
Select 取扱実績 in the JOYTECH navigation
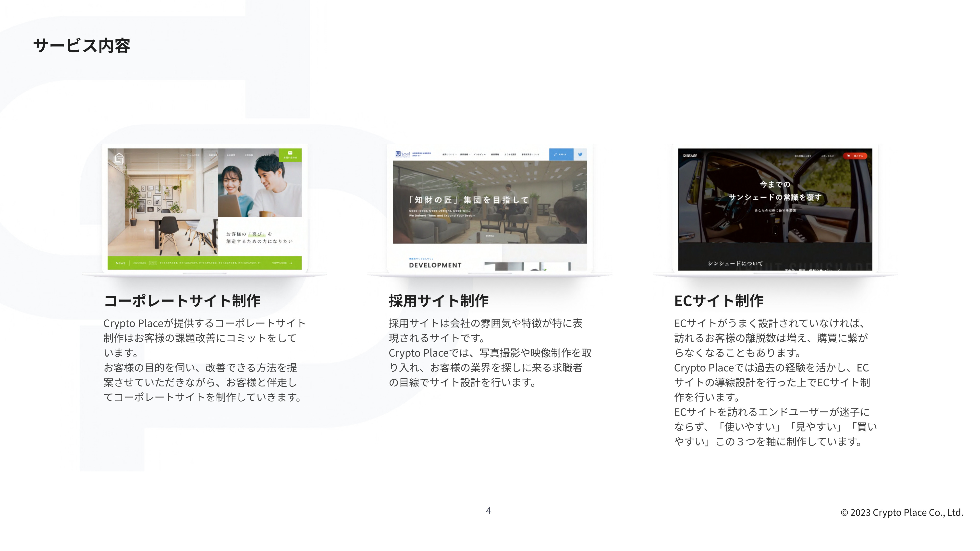pyautogui.click(x=213, y=155)
